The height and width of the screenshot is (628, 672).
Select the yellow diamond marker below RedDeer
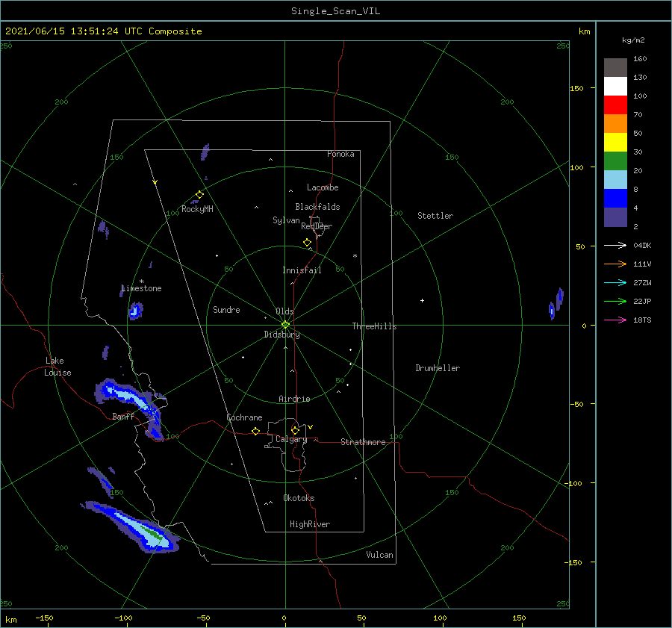point(307,243)
